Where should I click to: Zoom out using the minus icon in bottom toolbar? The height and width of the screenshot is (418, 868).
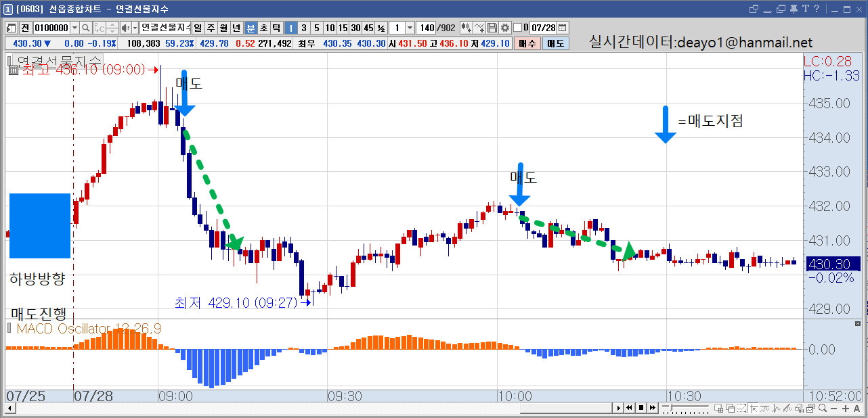834,408
